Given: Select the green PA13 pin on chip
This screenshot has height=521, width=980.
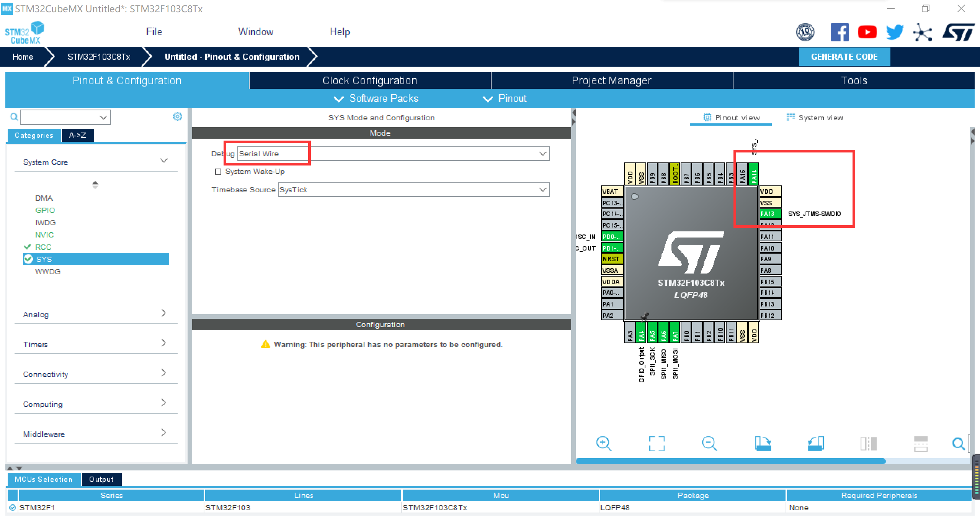Looking at the screenshot, I should [770, 214].
